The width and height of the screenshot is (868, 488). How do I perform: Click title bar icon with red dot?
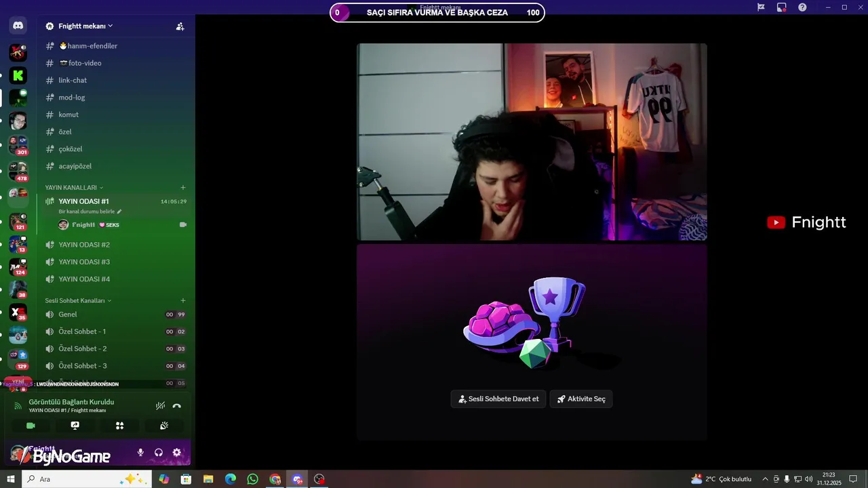(782, 7)
